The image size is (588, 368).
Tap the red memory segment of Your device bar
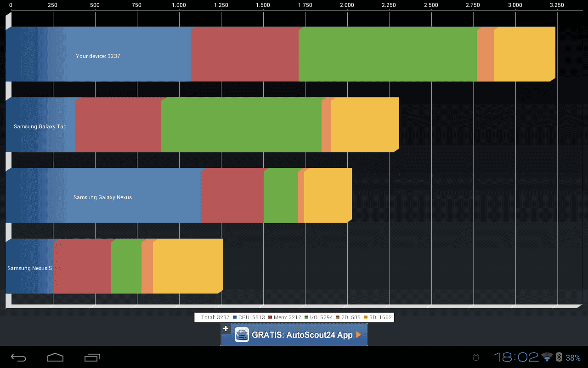coord(245,54)
